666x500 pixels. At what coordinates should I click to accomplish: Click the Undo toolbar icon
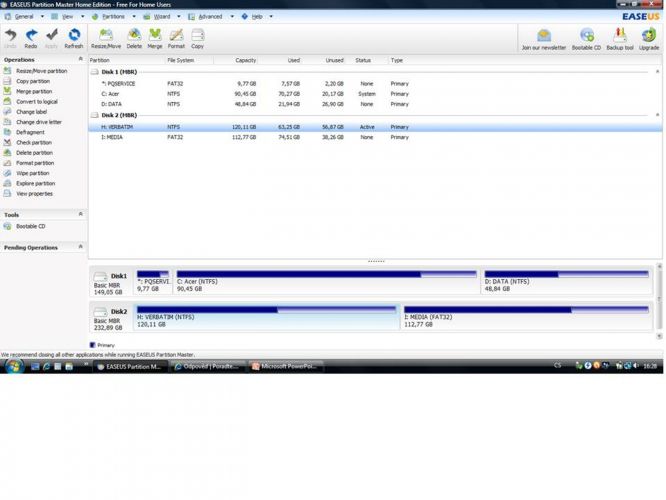(10, 38)
